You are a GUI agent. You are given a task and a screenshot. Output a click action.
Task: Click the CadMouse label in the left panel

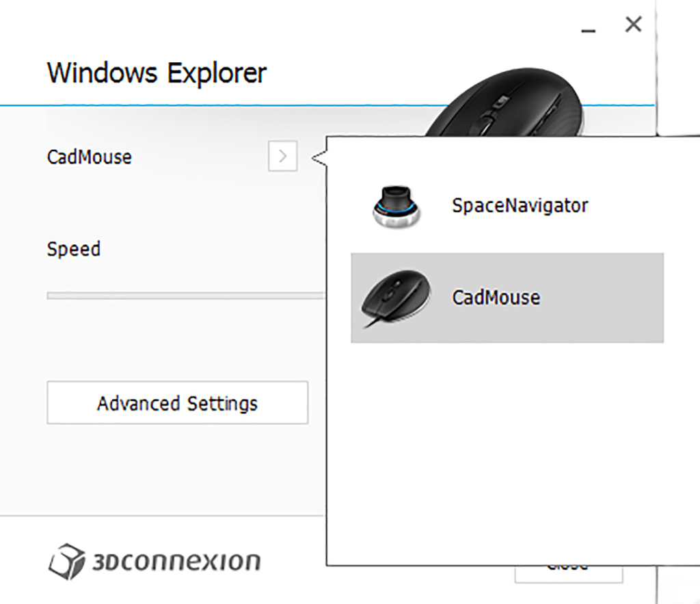(89, 157)
